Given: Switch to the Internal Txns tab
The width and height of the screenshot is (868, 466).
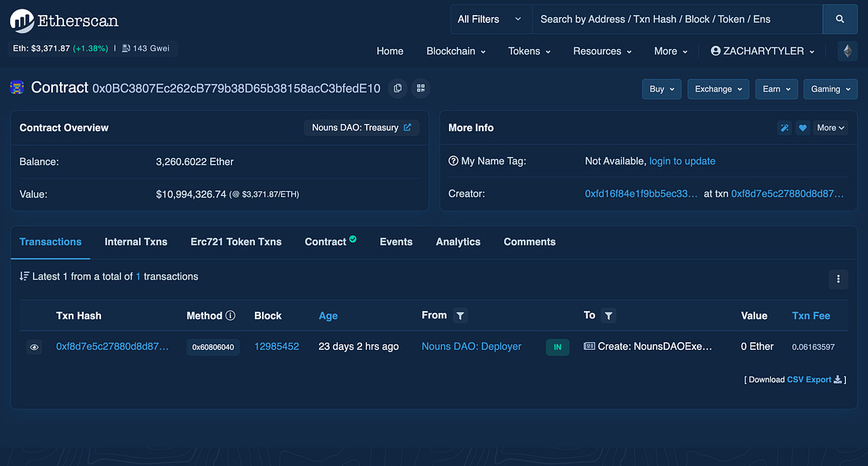Looking at the screenshot, I should point(136,242).
